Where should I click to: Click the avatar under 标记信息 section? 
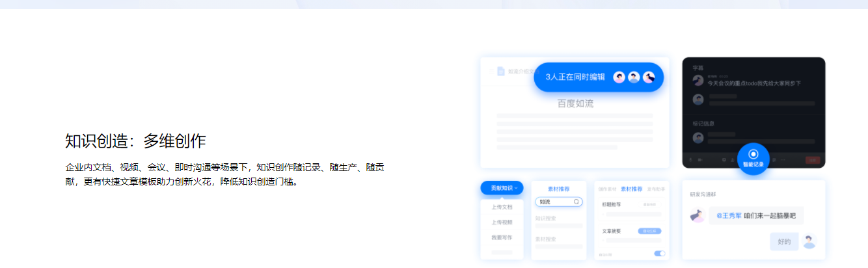tap(698, 137)
